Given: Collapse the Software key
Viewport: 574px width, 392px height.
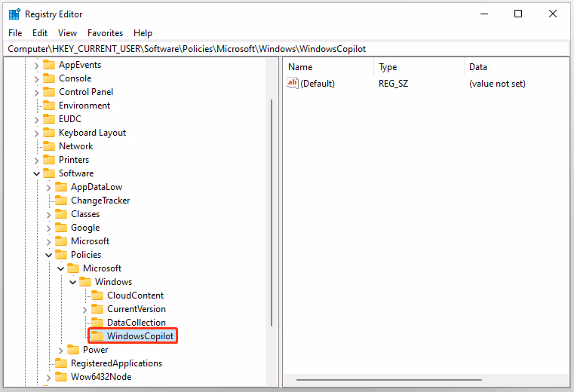Looking at the screenshot, I should tap(37, 173).
